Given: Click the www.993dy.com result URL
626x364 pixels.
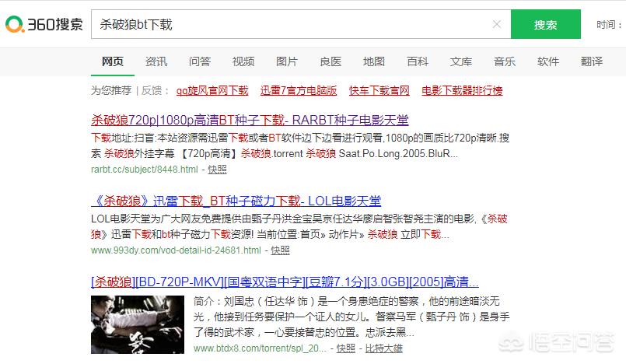Looking at the screenshot, I should (x=176, y=250).
